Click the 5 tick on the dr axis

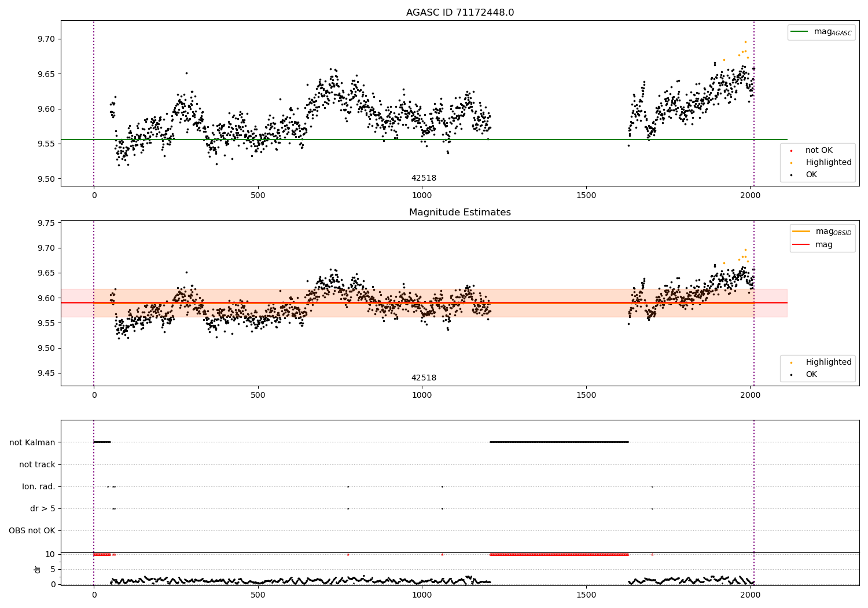pos(53,569)
